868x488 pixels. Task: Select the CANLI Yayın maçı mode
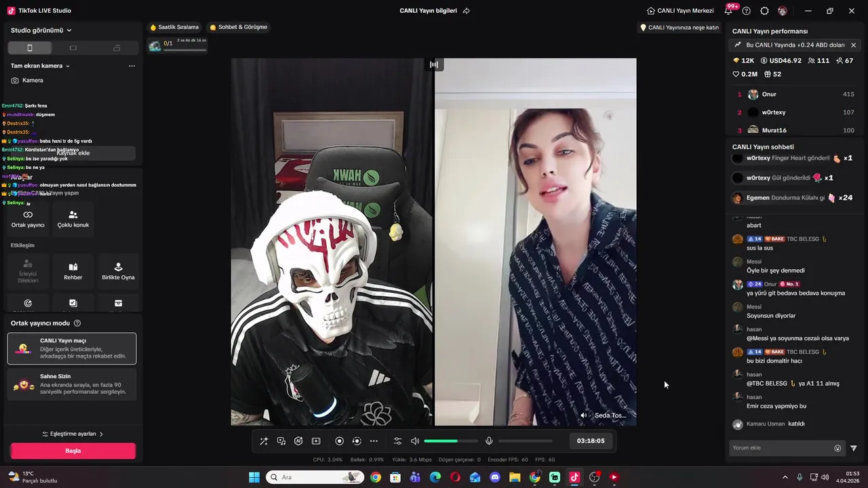click(x=72, y=348)
